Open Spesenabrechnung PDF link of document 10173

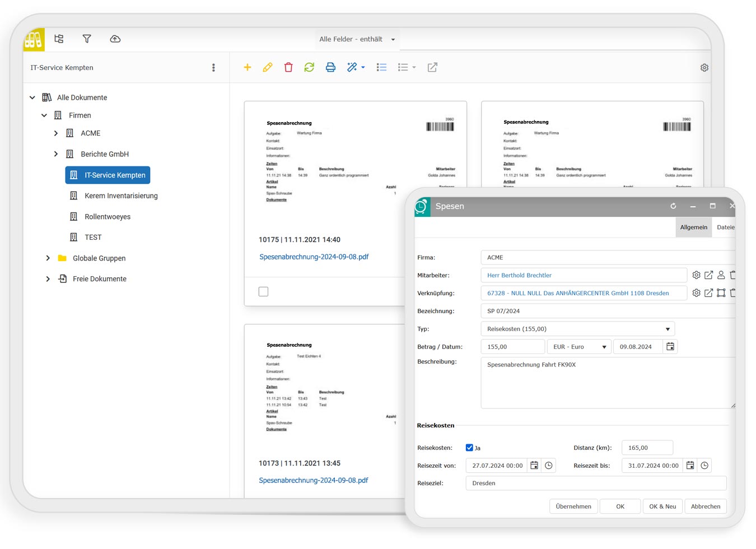[x=314, y=481]
